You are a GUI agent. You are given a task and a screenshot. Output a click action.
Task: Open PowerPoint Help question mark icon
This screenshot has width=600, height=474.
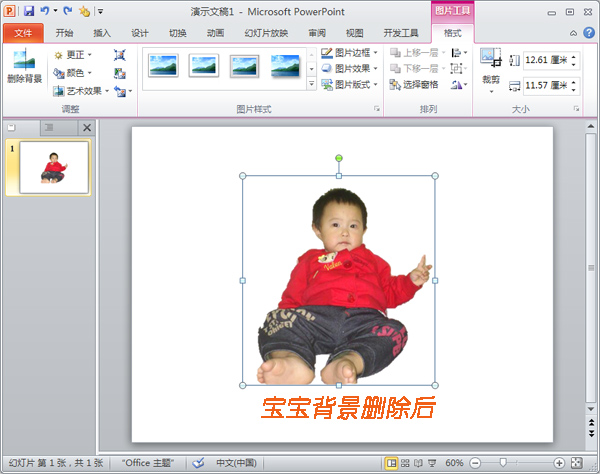click(x=589, y=33)
